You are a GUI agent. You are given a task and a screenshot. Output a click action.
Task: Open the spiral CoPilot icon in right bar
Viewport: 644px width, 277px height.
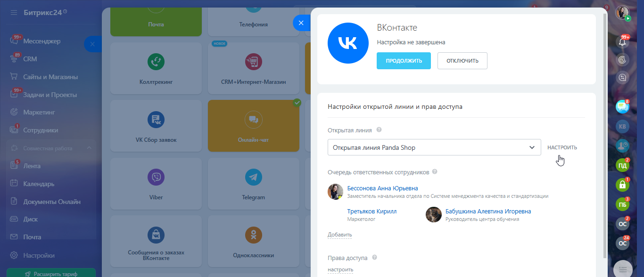622,60
